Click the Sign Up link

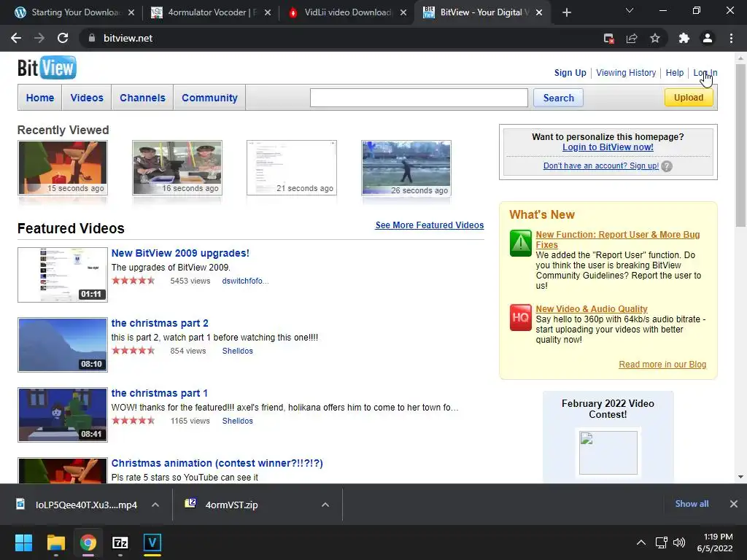(x=570, y=73)
